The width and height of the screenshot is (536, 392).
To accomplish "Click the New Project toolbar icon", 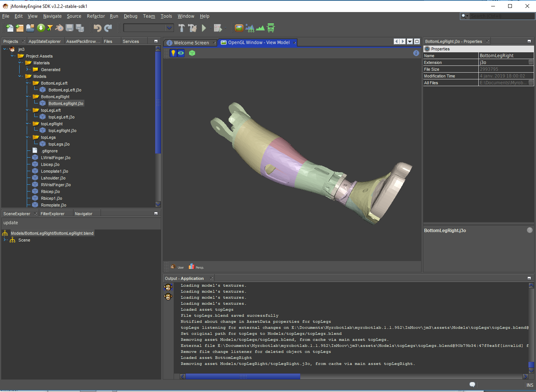I will coord(20,28).
